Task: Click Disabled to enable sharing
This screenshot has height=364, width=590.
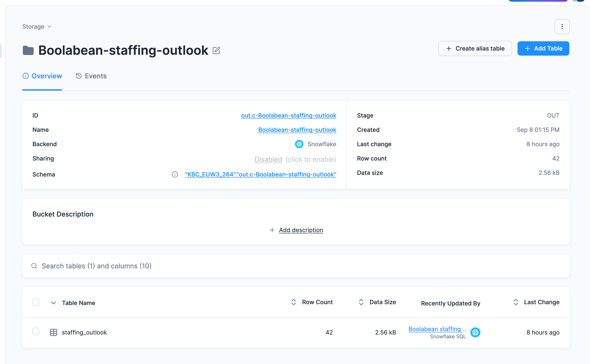Action: click(268, 159)
